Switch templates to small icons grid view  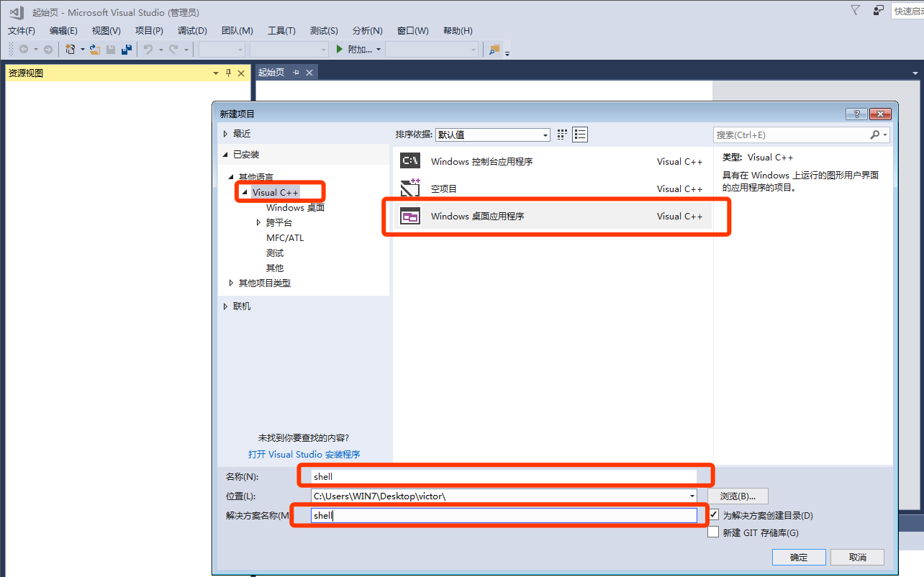563,135
